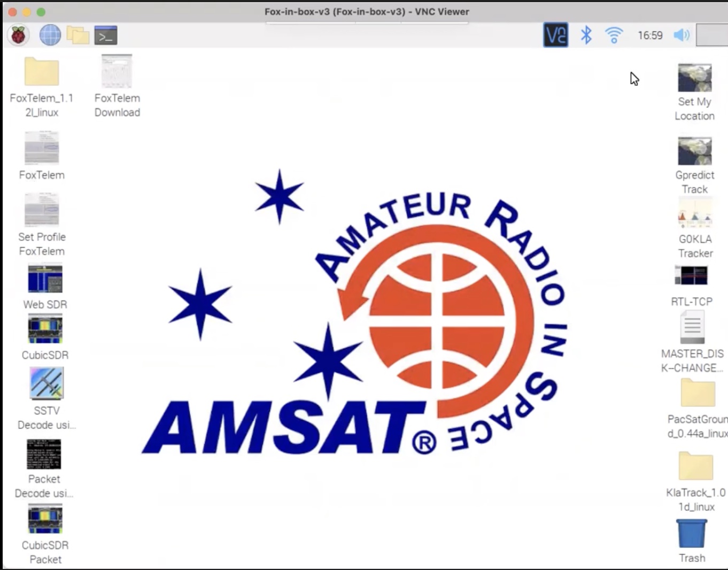Click the VNC server tray icon
Viewport: 728px width, 570px height.
(x=555, y=35)
